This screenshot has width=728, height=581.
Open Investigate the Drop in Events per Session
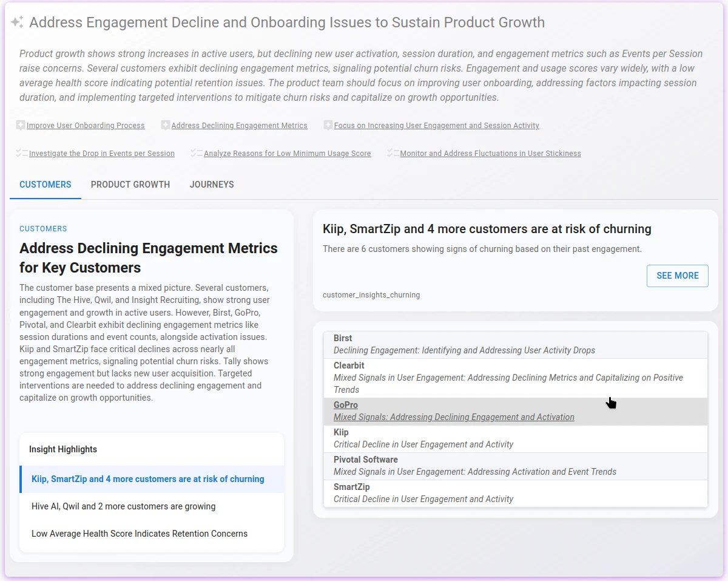(102, 154)
